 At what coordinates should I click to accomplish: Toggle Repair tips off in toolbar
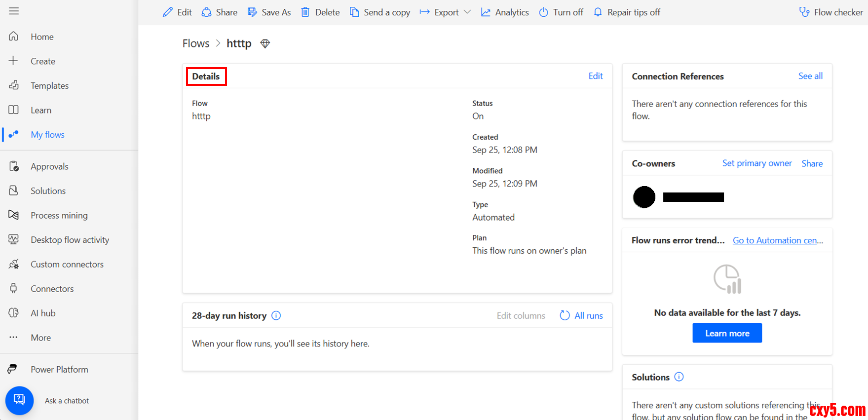(x=627, y=12)
